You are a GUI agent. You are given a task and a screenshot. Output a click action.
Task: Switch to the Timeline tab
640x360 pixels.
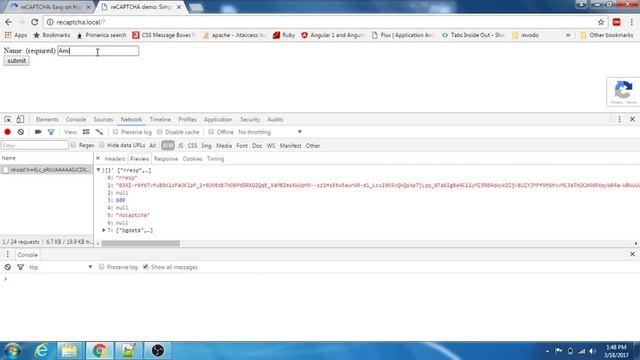[160, 119]
